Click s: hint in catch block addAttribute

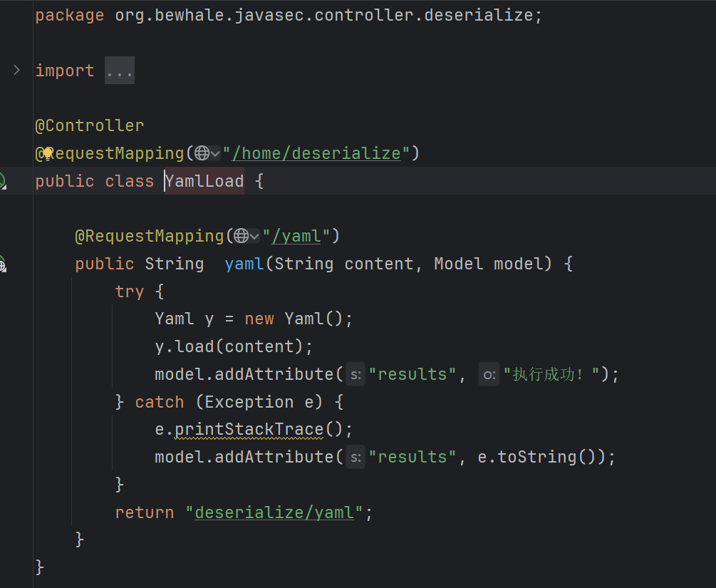pyautogui.click(x=356, y=458)
